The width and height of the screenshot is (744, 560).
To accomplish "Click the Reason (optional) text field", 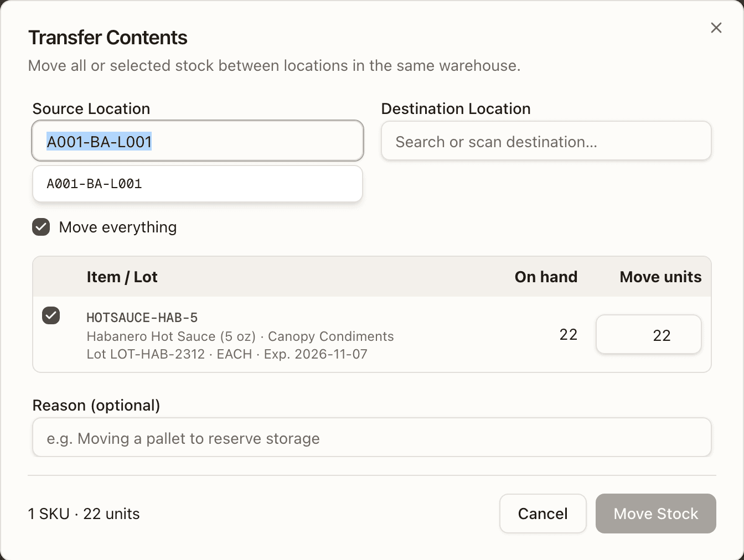I will [371, 438].
